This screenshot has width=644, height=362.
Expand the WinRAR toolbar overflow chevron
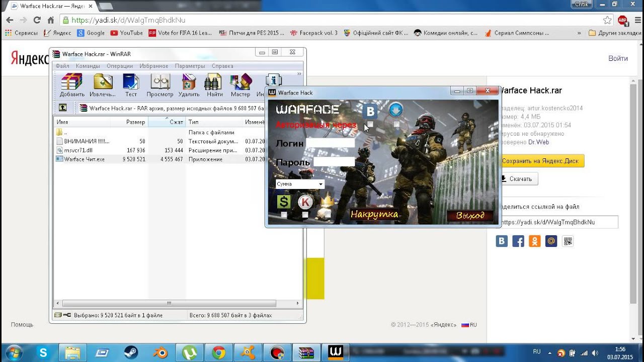click(299, 74)
